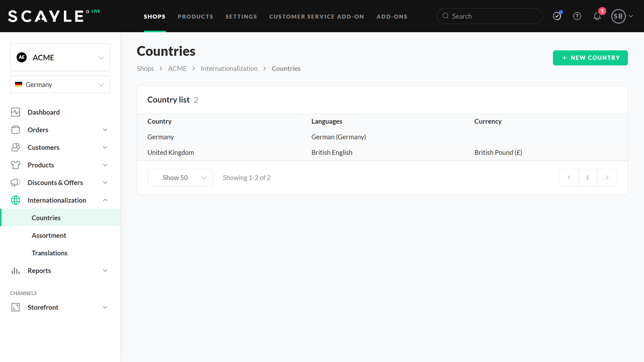The height and width of the screenshot is (362, 644).
Task: Click the Internationalization breadcrumb link
Action: tap(229, 68)
